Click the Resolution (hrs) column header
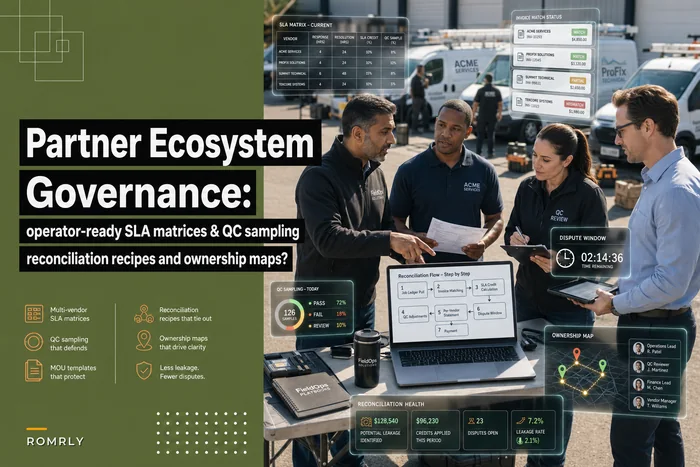Screen dimensions: 700x467 coord(344,39)
